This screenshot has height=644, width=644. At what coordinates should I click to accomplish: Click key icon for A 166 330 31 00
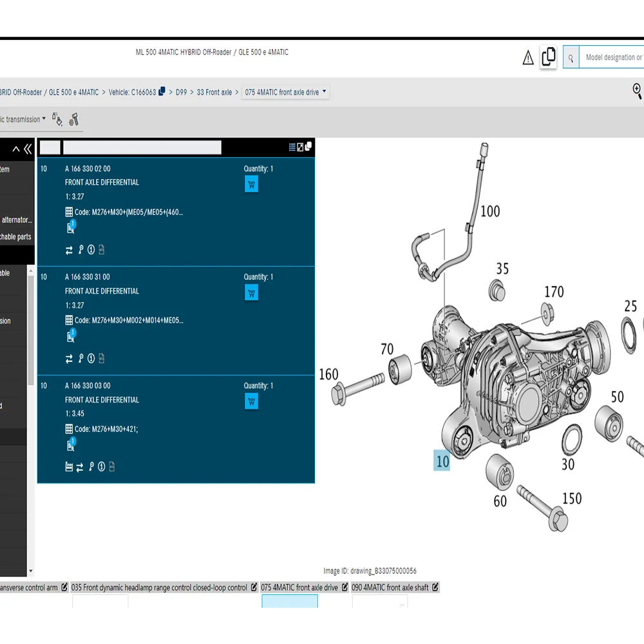81,358
